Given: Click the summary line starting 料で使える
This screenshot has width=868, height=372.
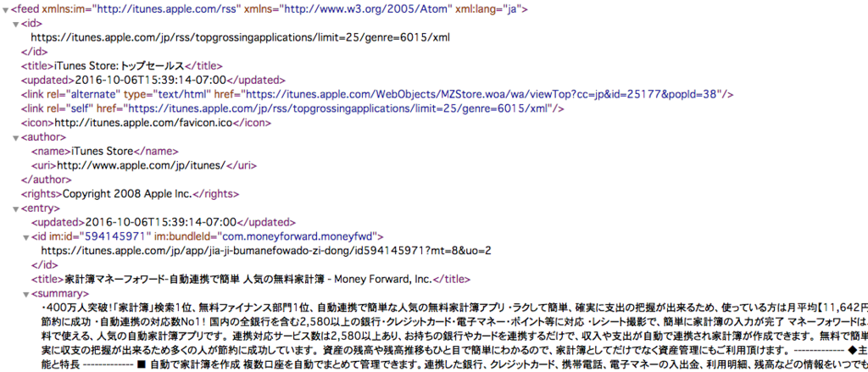Looking at the screenshot, I should (454, 336).
